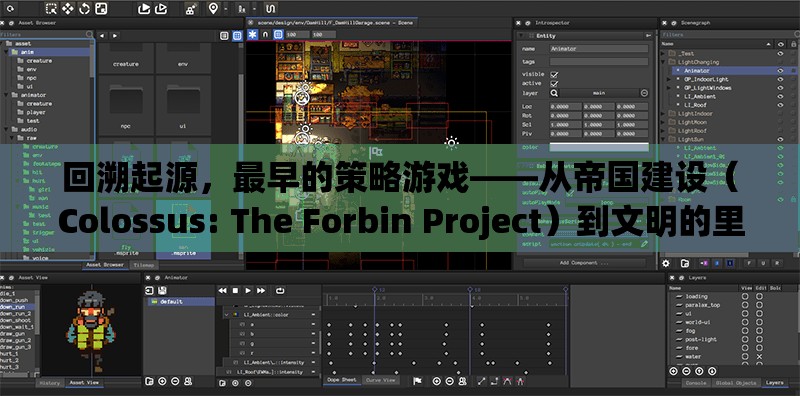Clear the layer with the minus circle icon

coord(644,93)
